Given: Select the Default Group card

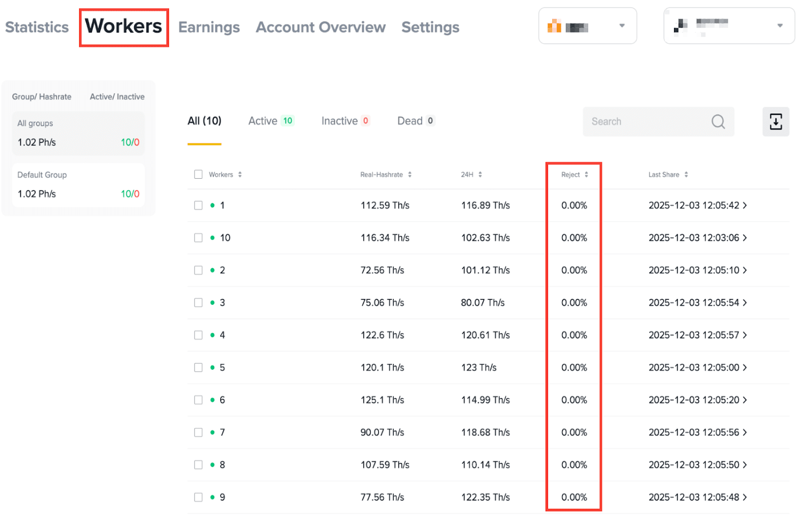Looking at the screenshot, I should [x=78, y=185].
